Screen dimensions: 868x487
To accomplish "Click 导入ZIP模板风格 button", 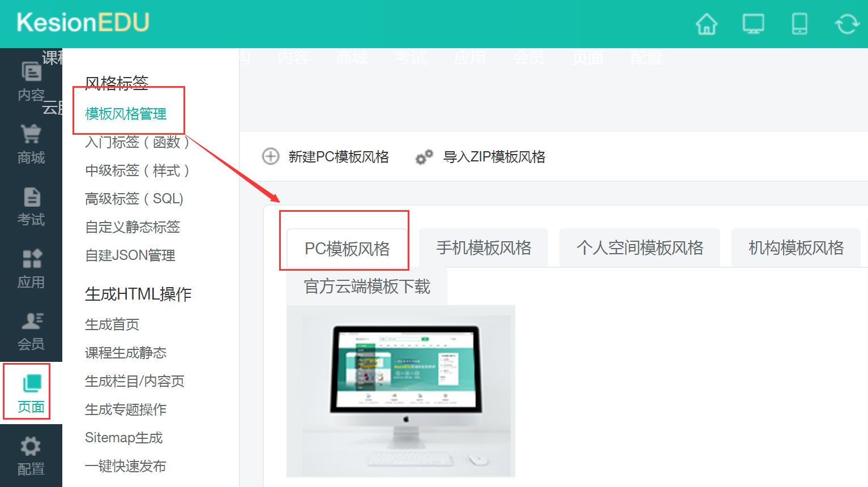I will coord(480,157).
